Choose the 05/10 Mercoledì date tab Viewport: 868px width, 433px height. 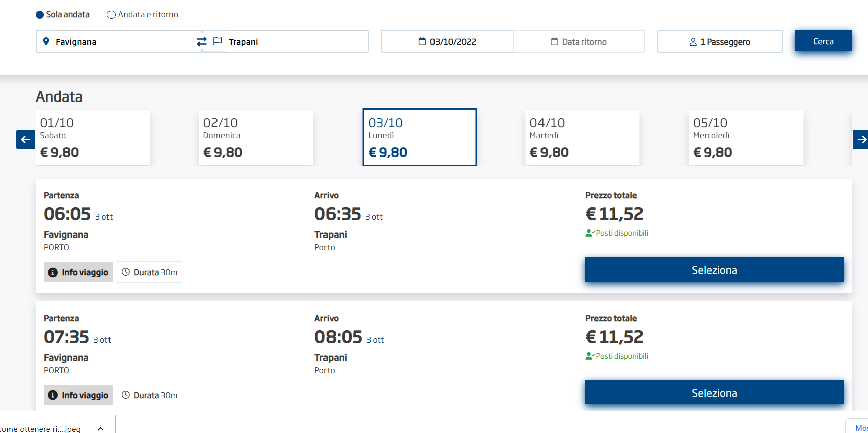[745, 137]
